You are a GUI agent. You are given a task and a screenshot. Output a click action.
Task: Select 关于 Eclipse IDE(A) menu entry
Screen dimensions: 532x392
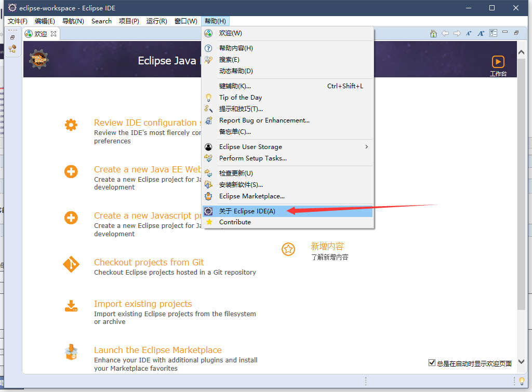pos(288,211)
